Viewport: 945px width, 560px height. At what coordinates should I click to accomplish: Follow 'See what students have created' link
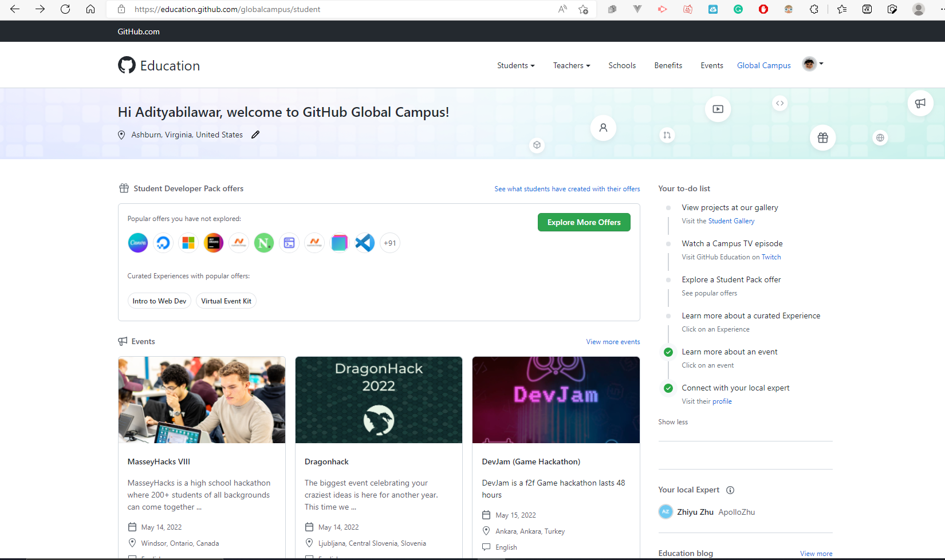(567, 189)
